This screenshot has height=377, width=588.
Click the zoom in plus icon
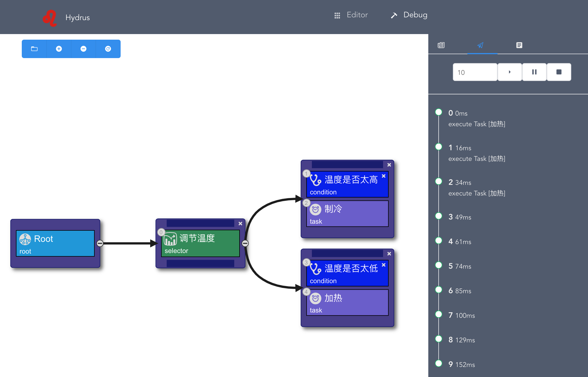pyautogui.click(x=59, y=49)
